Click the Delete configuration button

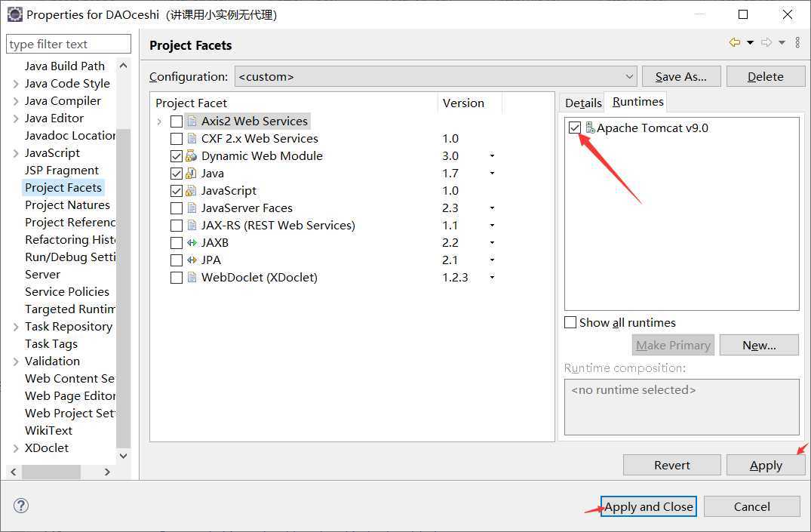coord(766,76)
